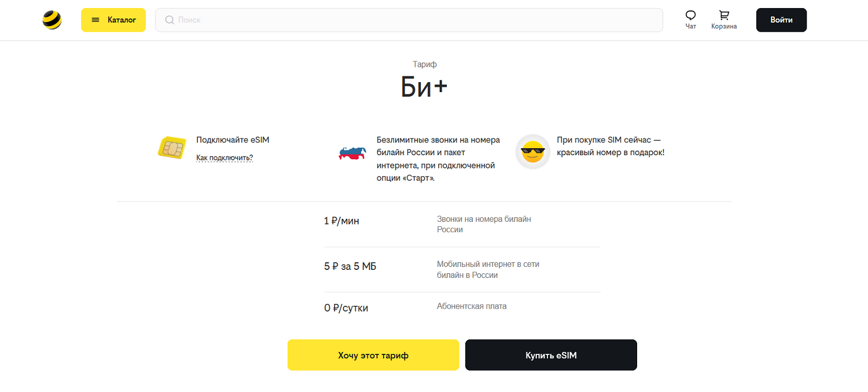868x392 pixels.
Task: Follow the "Как подключить?" link
Action: tap(225, 157)
